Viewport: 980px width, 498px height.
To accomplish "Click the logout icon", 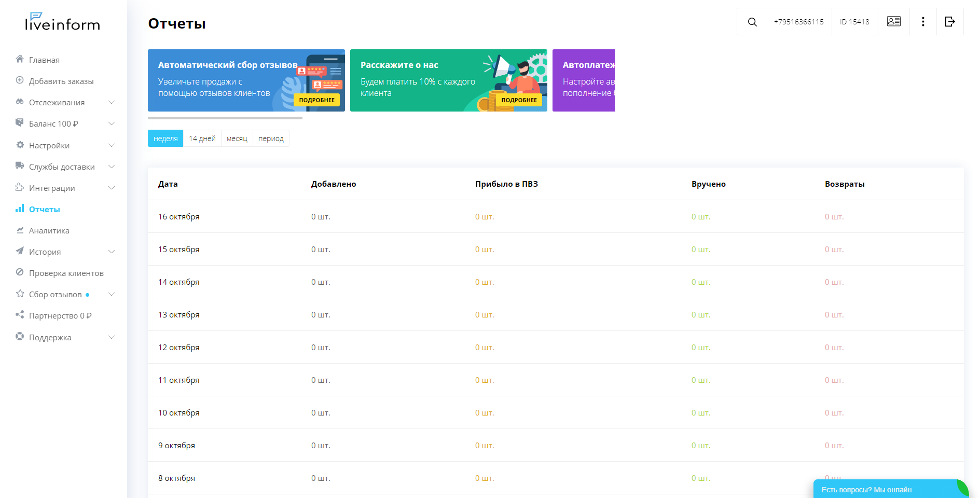I will 950,22.
